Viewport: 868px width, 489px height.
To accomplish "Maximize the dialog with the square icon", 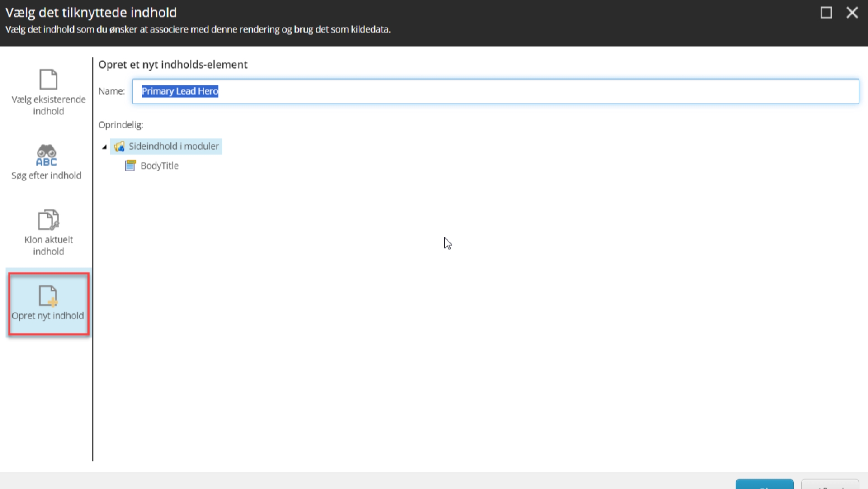I will click(x=826, y=13).
